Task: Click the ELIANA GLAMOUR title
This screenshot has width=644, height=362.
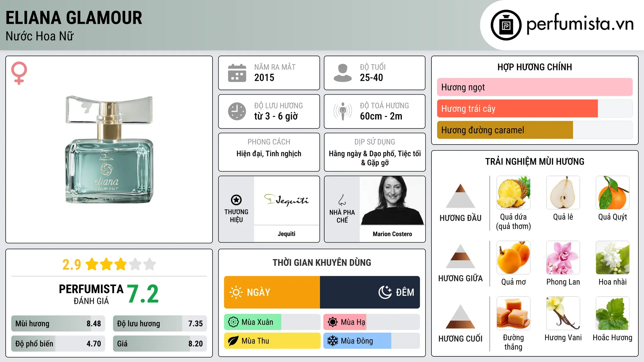Action: tap(74, 18)
